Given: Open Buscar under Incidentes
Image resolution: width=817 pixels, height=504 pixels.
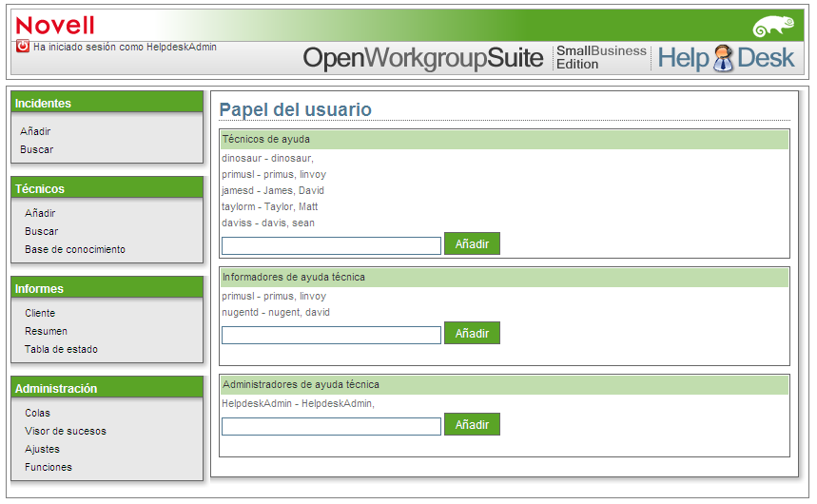Looking at the screenshot, I should click(x=36, y=149).
